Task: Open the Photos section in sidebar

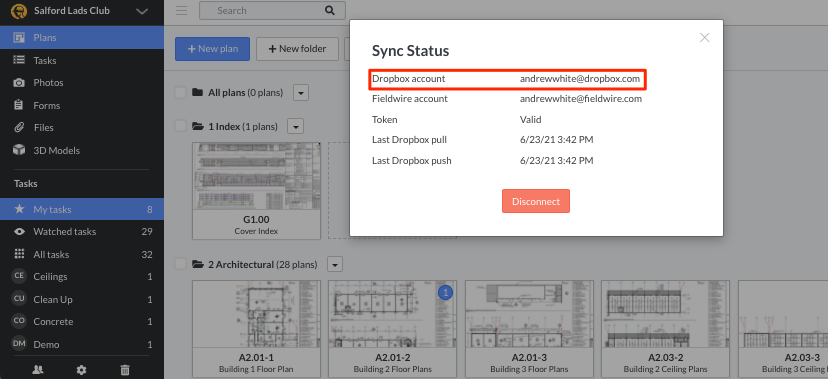Action: click(x=82, y=82)
